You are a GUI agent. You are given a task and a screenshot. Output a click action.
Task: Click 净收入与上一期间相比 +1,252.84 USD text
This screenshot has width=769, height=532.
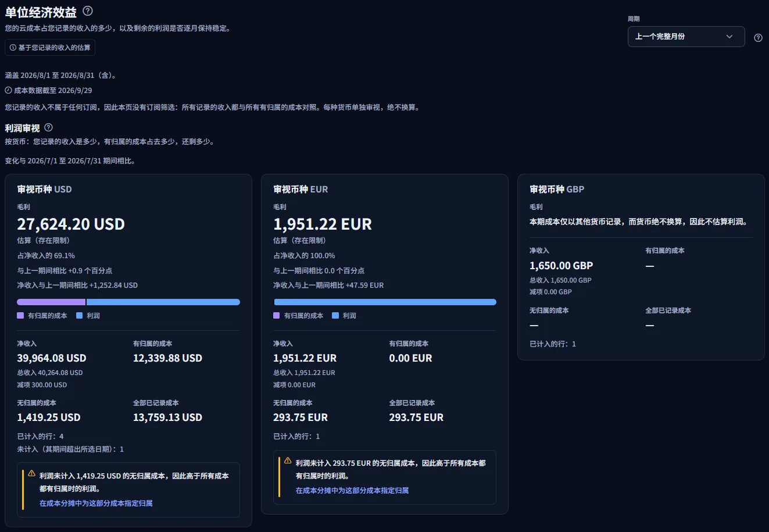pyautogui.click(x=77, y=285)
